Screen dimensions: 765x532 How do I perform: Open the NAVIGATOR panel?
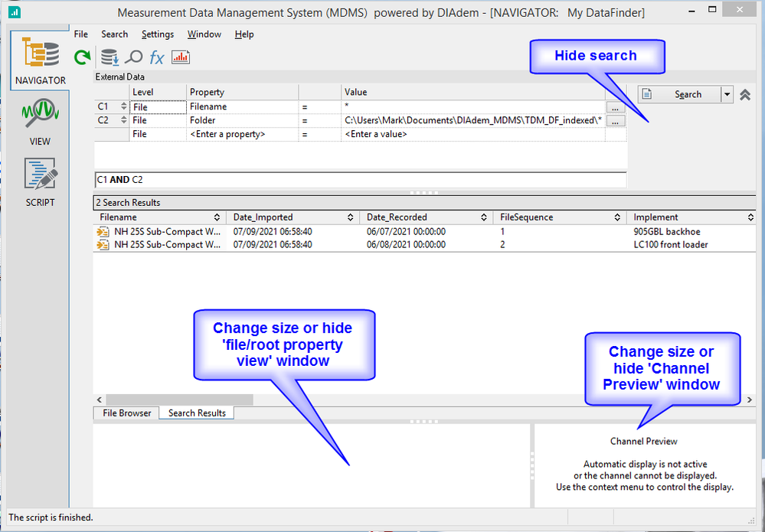(40, 60)
